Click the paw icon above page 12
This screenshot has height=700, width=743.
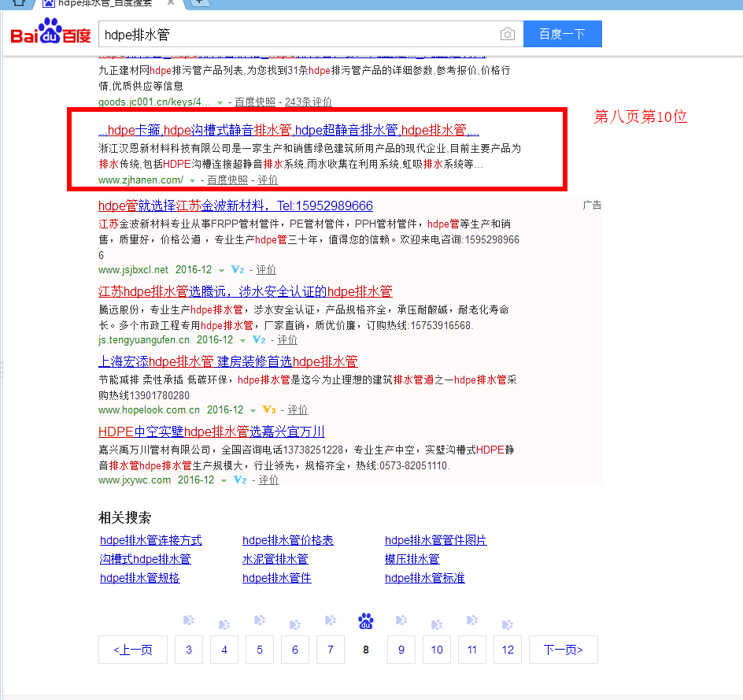pyautogui.click(x=508, y=624)
